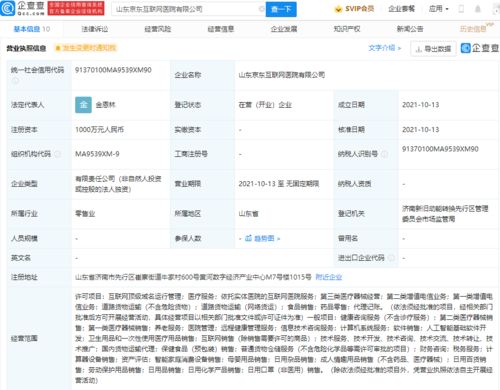Click organization code MA9539XM-9 value
Screen dimensions: 500x390
[x=97, y=154]
